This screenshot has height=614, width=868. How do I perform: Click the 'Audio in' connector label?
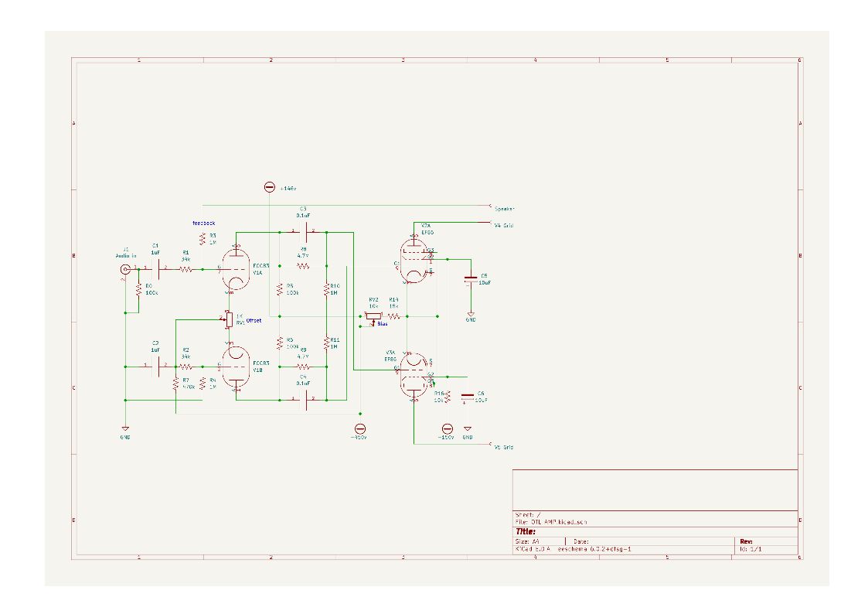(x=126, y=256)
